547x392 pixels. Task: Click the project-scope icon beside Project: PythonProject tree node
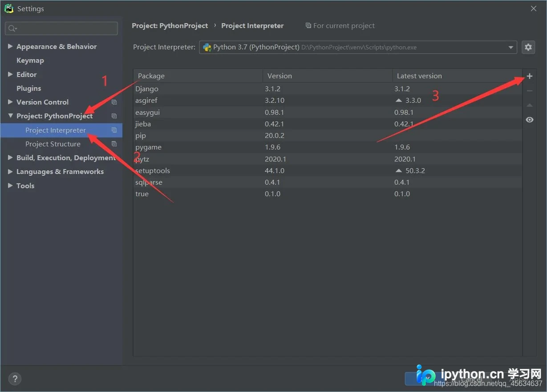[114, 116]
